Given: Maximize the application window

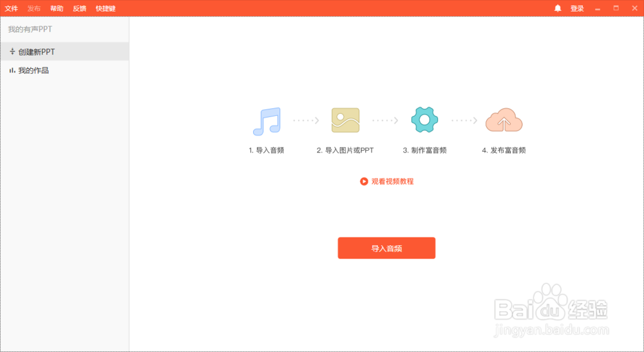Looking at the screenshot, I should (616, 8).
